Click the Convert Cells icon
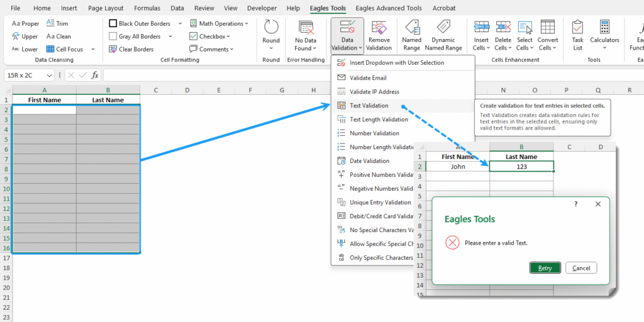This screenshot has width=644, height=322. [x=548, y=27]
